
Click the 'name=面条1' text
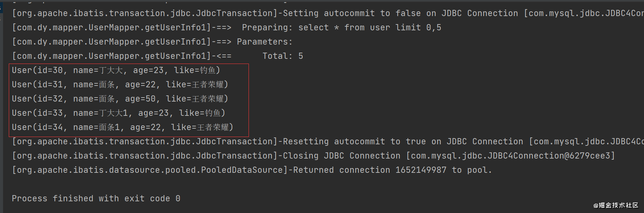pos(96,128)
